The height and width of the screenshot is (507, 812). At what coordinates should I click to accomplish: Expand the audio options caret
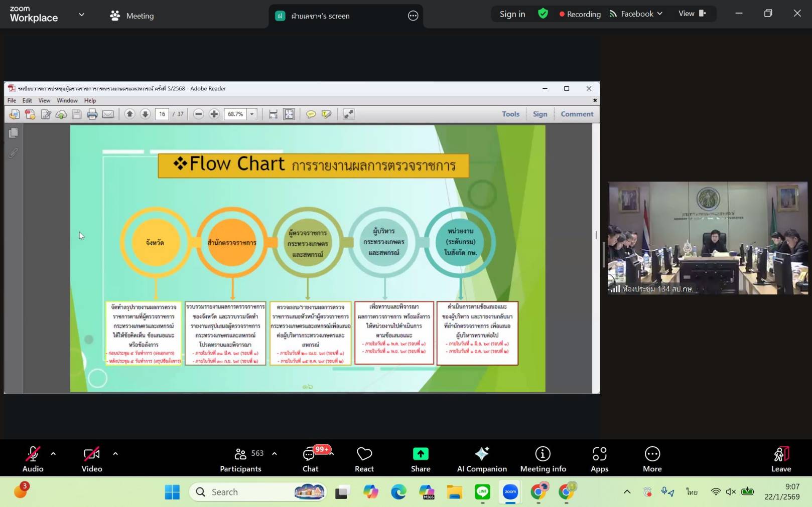[x=53, y=454]
